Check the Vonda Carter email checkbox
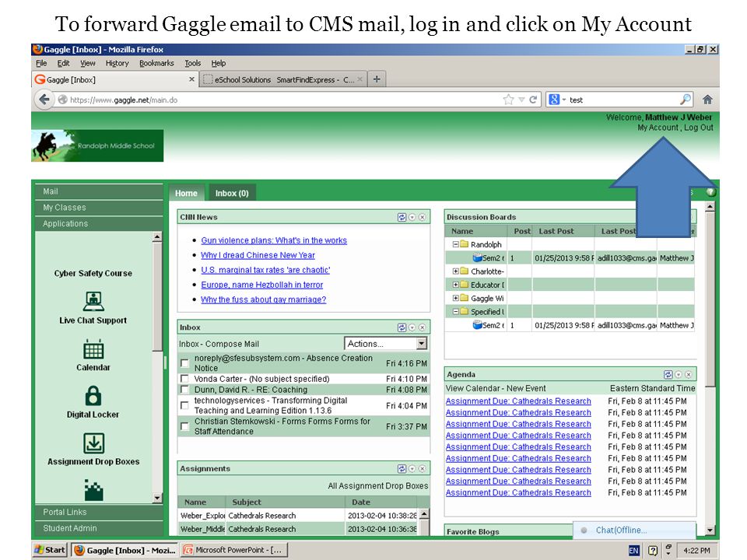Image resolution: width=747 pixels, height=560 pixels. 184,379
